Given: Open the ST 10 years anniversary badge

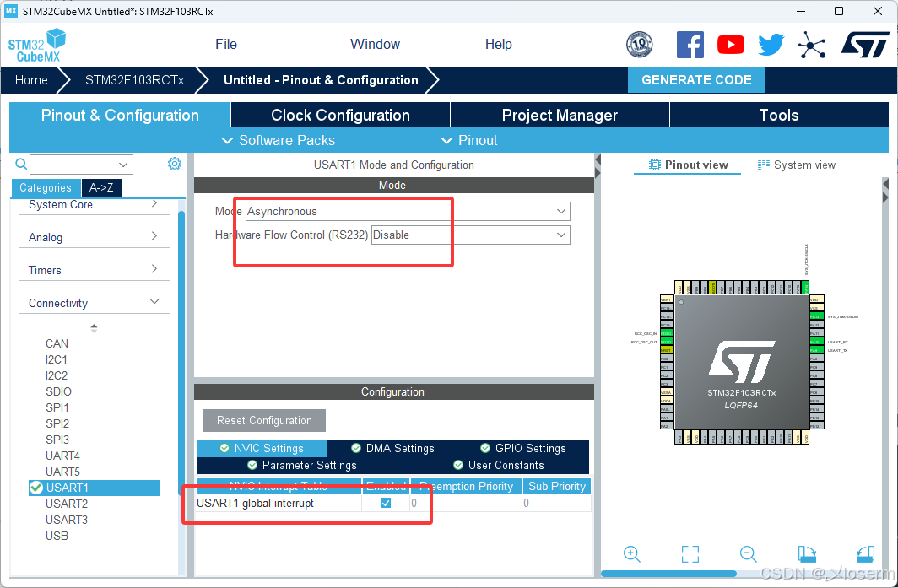Looking at the screenshot, I should pos(639,45).
